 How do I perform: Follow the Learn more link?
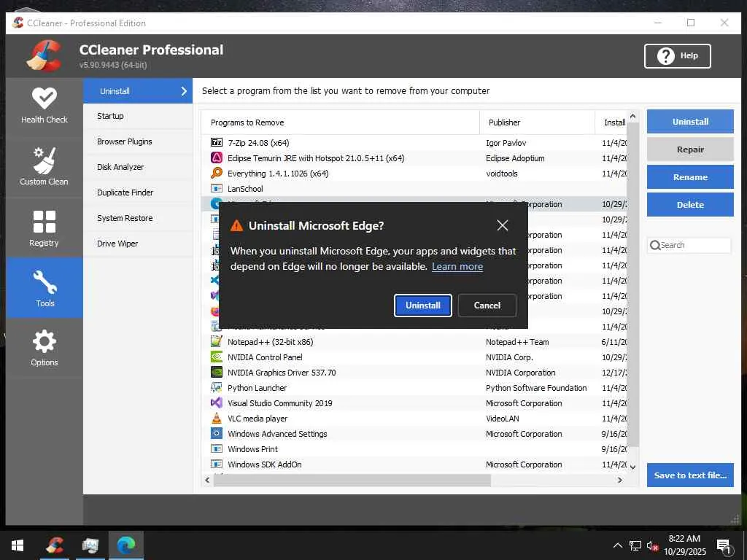(x=457, y=266)
